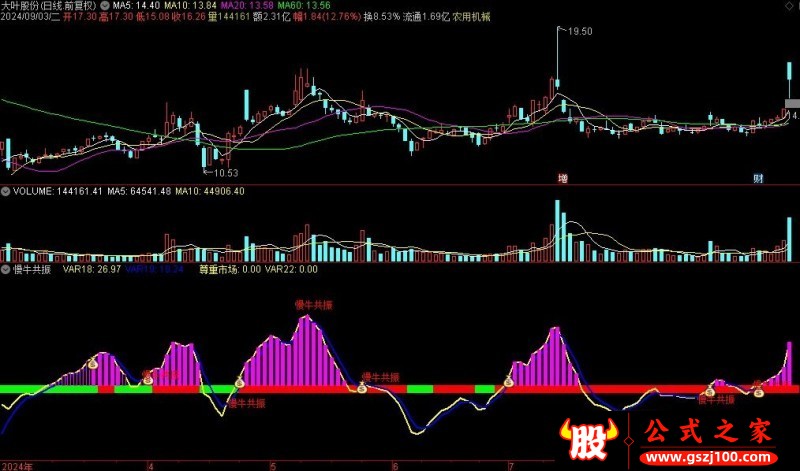
Task: Click the blue VAR19: 19.24 indicator value
Action: (154, 269)
